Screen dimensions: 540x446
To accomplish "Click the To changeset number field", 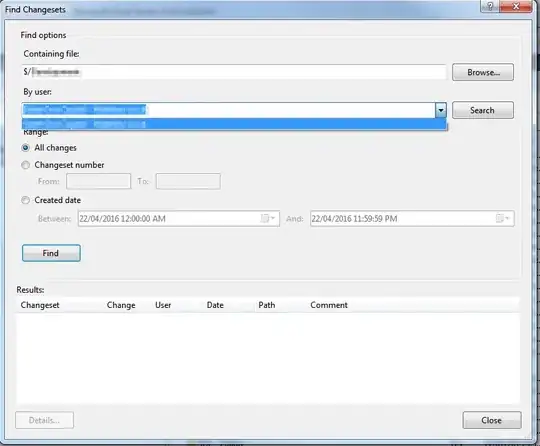I will pyautogui.click(x=188, y=181).
